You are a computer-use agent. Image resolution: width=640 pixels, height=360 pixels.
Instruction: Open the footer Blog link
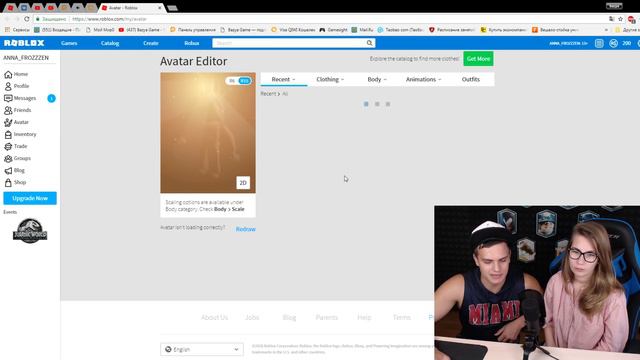pyautogui.click(x=289, y=318)
